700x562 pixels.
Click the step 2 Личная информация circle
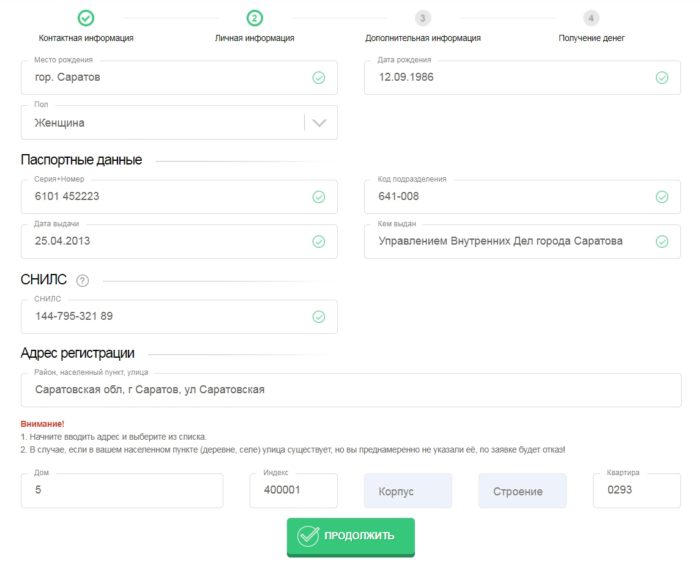pyautogui.click(x=255, y=18)
